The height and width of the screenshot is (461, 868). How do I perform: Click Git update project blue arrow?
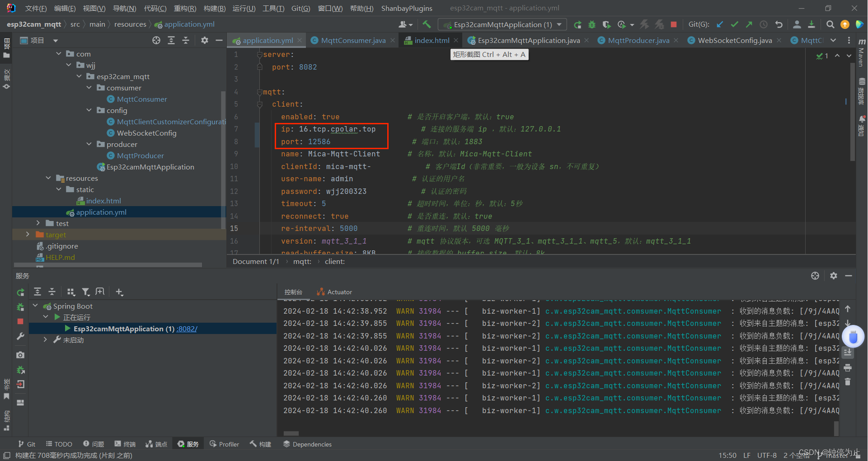tap(720, 24)
